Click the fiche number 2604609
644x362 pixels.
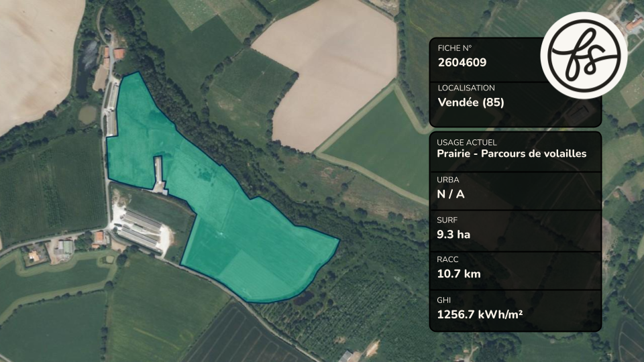point(462,62)
